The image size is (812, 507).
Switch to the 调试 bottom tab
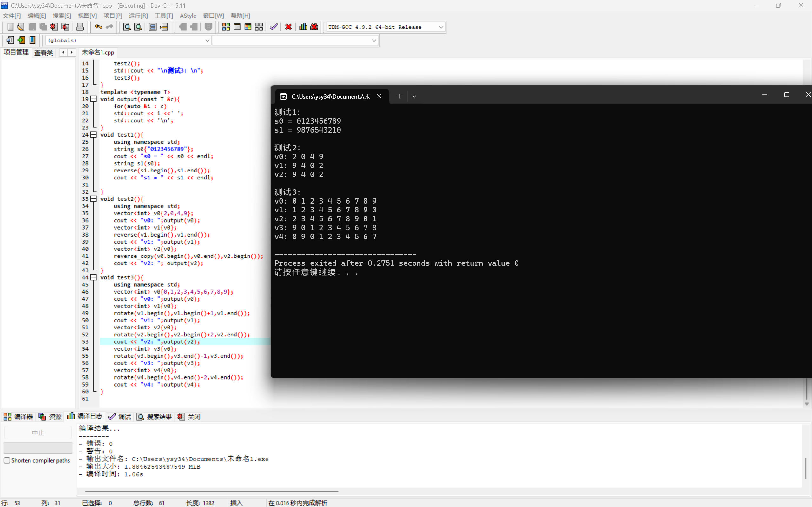pyautogui.click(x=120, y=417)
